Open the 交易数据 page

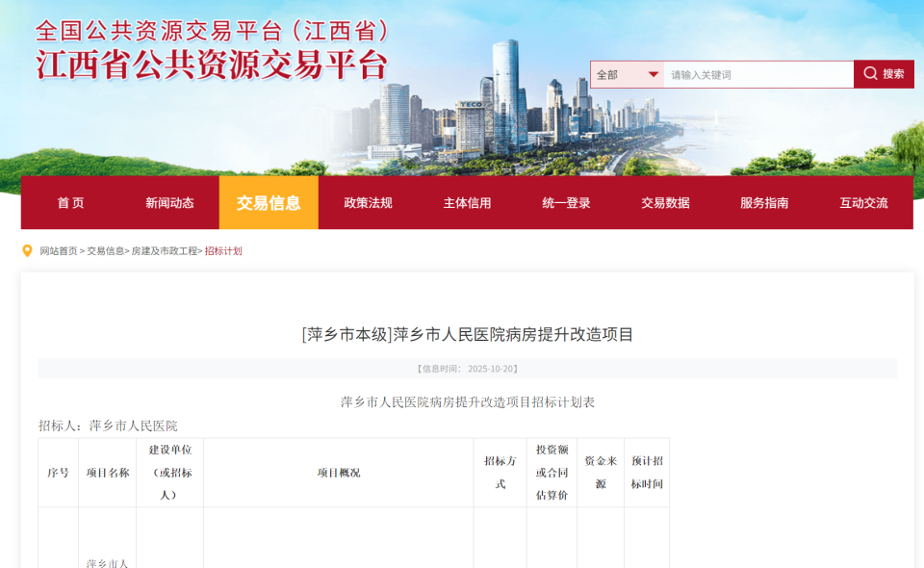point(666,202)
